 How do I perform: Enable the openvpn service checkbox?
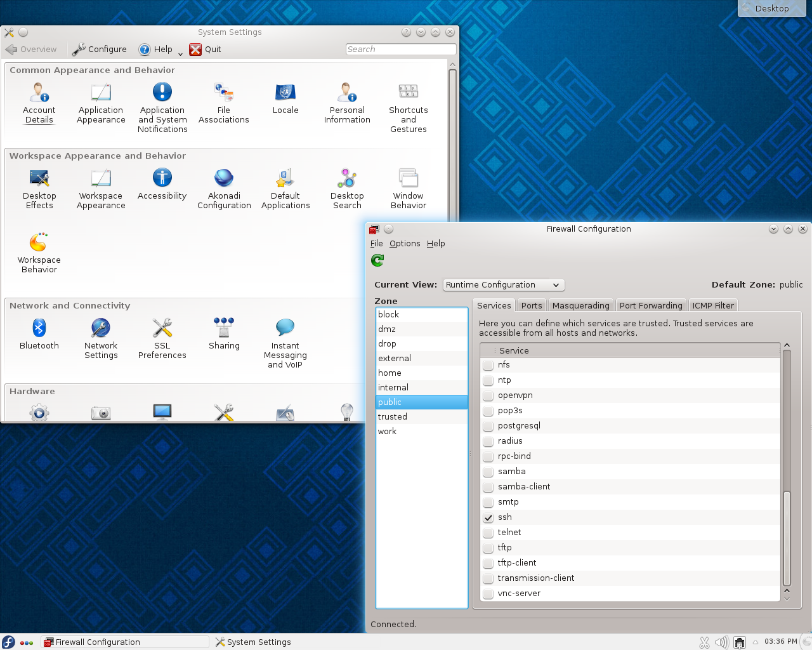click(x=488, y=395)
